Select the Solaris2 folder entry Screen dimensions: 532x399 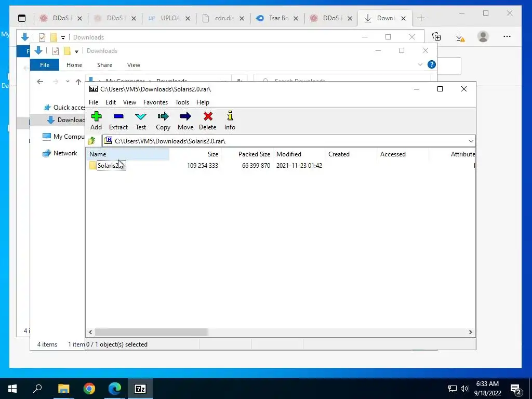pyautogui.click(x=108, y=166)
